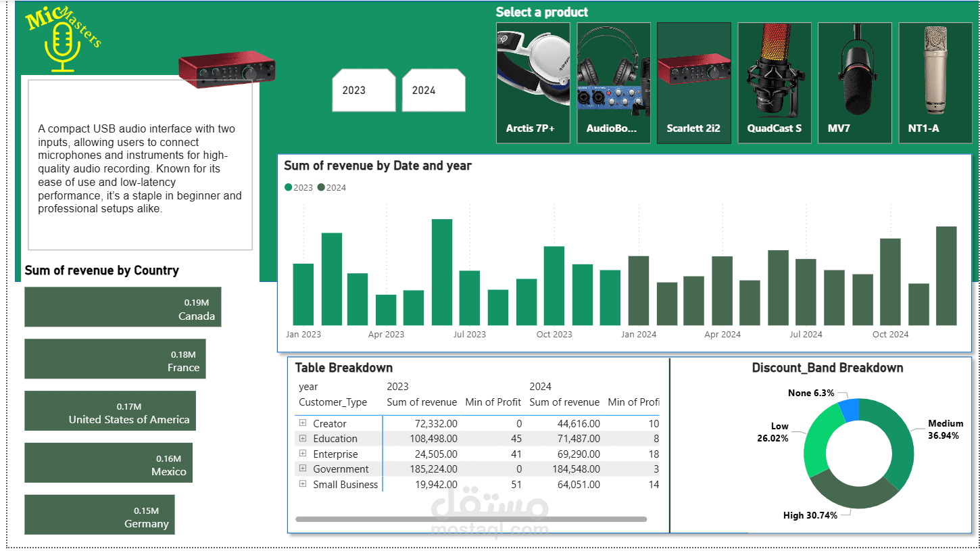Select the QuadCast S product tile
The width and height of the screenshot is (980, 551).
(775, 83)
